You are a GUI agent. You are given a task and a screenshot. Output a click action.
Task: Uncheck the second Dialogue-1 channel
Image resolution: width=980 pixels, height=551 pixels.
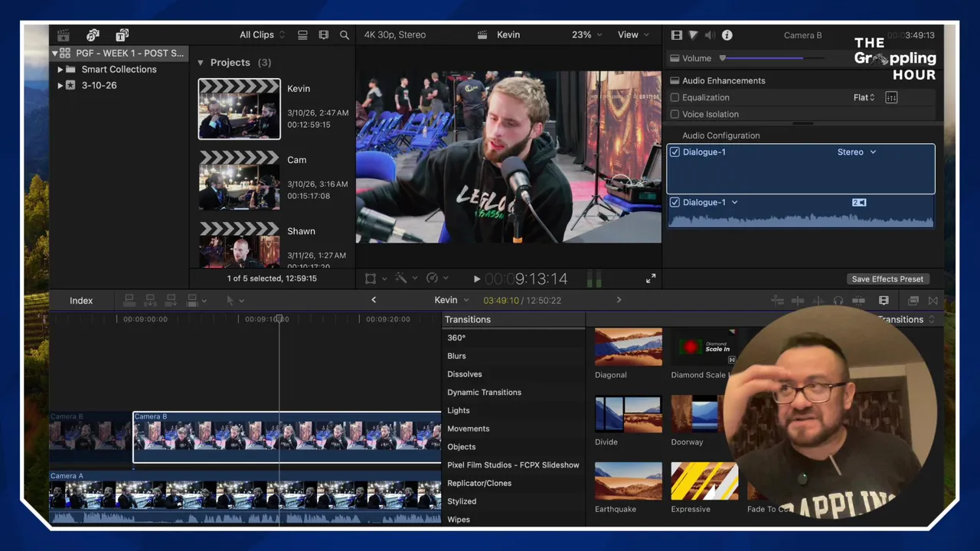(675, 203)
